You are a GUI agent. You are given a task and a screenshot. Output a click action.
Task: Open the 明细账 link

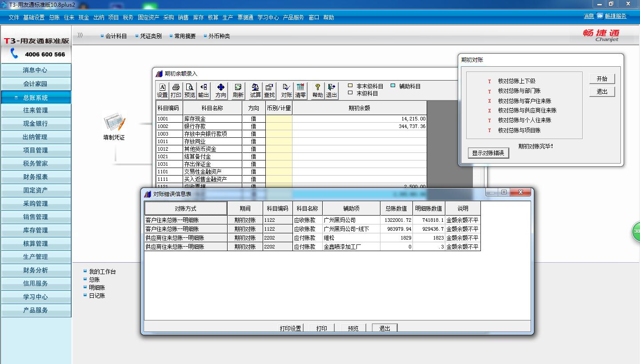pyautogui.click(x=97, y=288)
